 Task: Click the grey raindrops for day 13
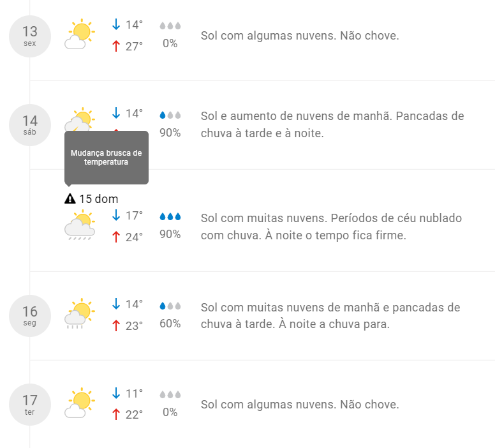click(170, 26)
